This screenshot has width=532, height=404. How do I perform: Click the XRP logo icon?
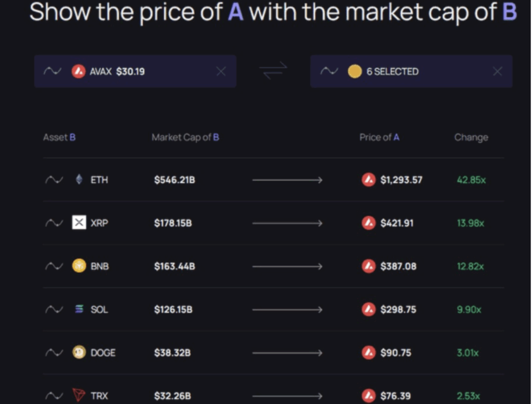coord(78,223)
